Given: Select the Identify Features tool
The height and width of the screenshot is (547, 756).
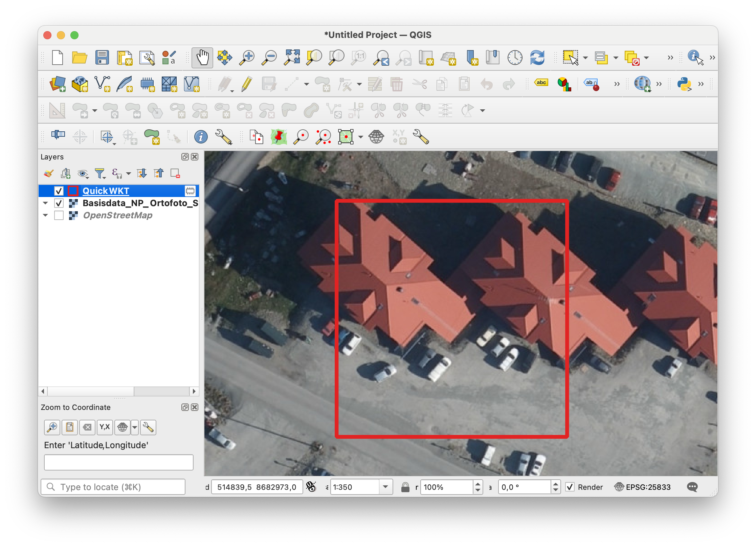Looking at the screenshot, I should 695,58.
